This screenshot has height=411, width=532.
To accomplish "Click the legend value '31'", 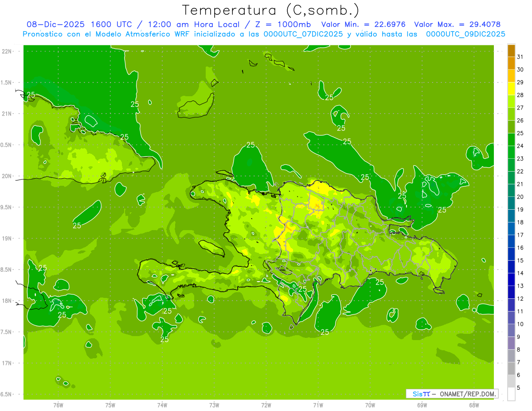I will coord(520,57).
